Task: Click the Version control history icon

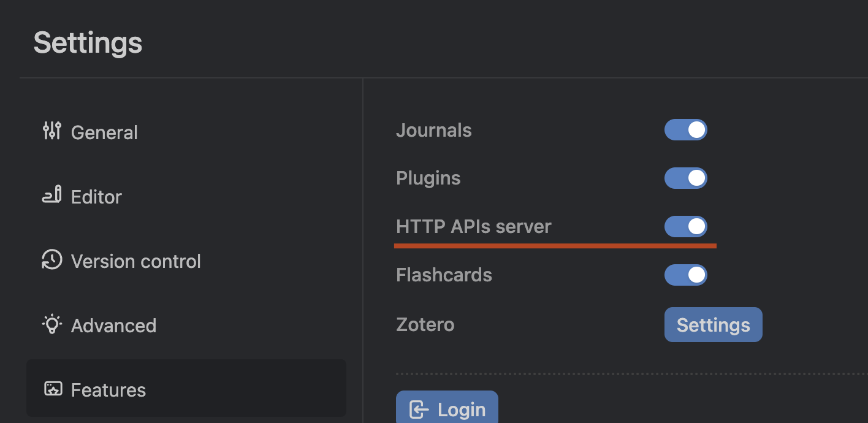Action: [x=51, y=260]
